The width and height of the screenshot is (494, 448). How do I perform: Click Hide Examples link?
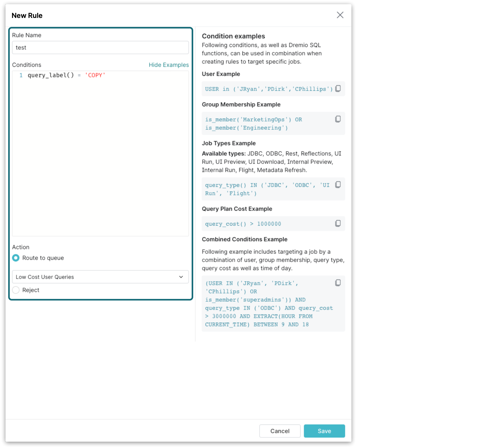(x=169, y=65)
